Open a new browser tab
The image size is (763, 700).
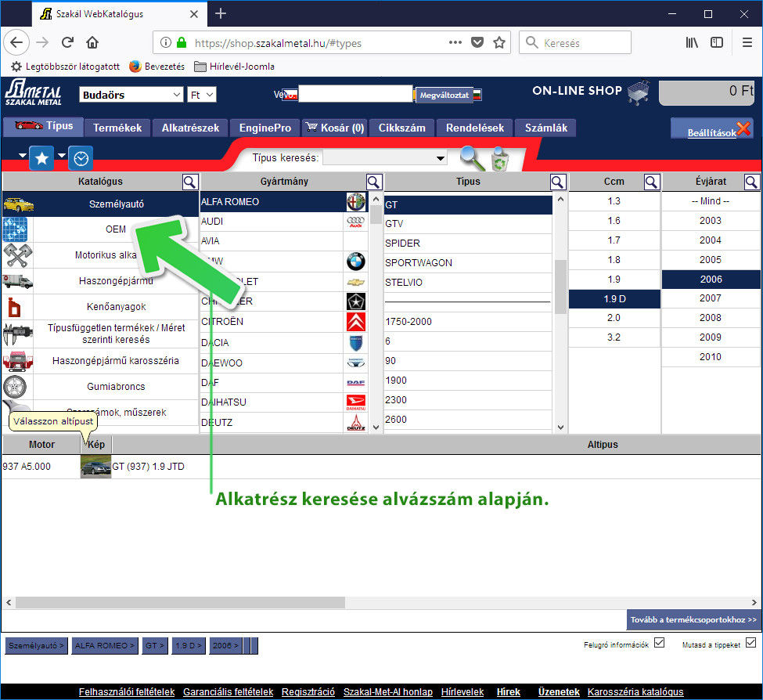(221, 13)
